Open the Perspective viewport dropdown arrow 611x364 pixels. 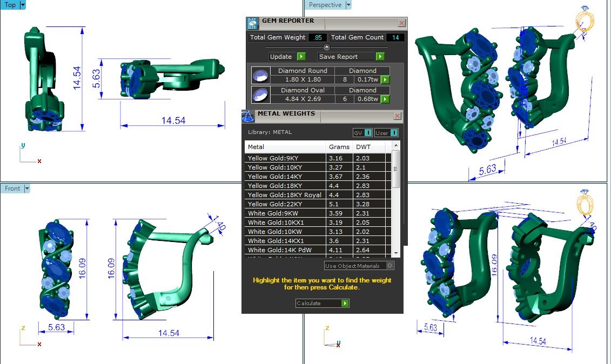click(348, 5)
